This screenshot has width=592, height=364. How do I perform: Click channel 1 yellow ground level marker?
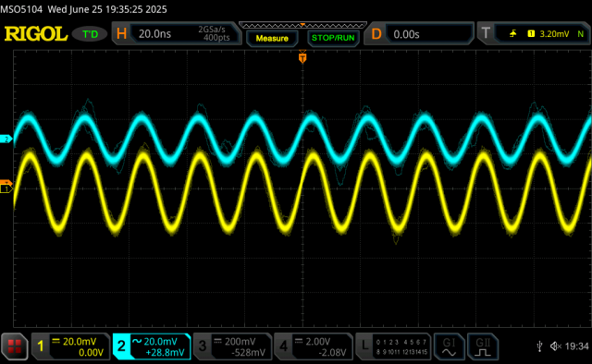click(6, 189)
